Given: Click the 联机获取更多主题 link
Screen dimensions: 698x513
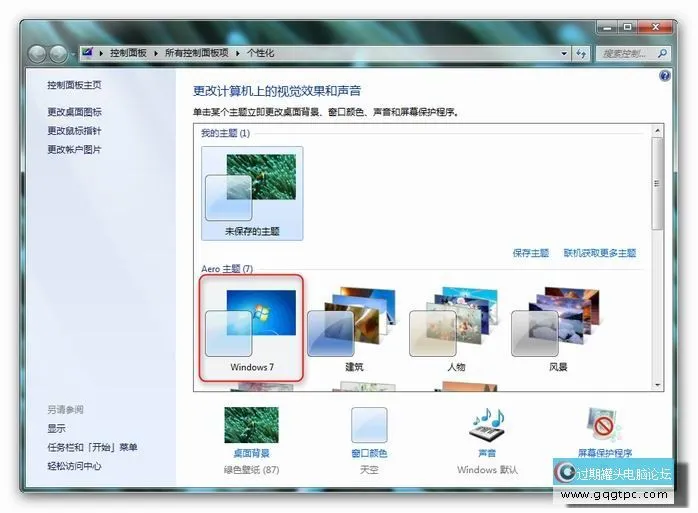Looking at the screenshot, I should [599, 253].
